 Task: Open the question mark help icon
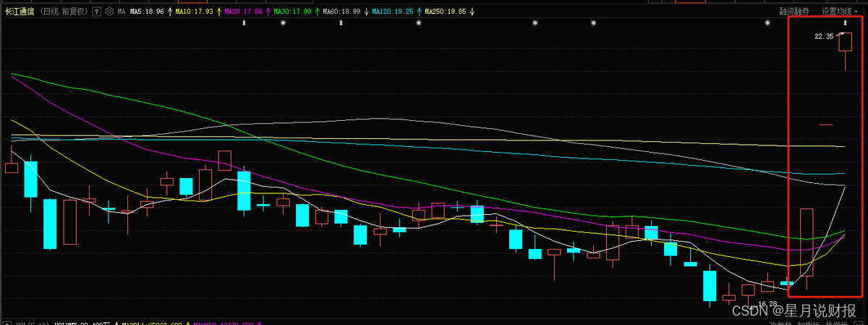tap(96, 12)
